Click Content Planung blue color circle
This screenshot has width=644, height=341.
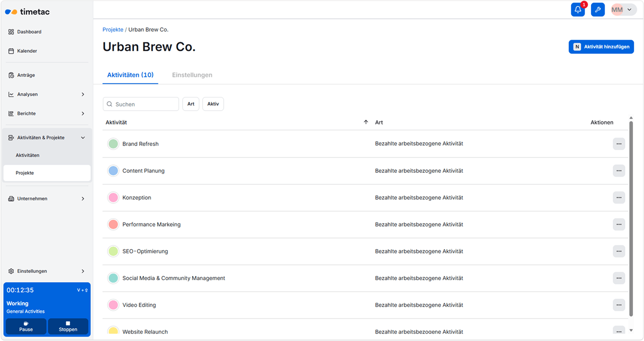[x=113, y=170]
